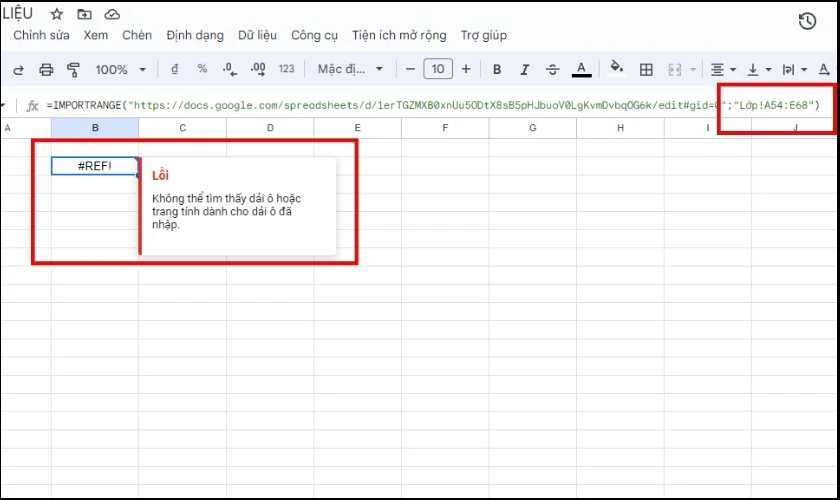This screenshot has width=840, height=500.
Task: Star the document with star icon
Action: tap(57, 14)
